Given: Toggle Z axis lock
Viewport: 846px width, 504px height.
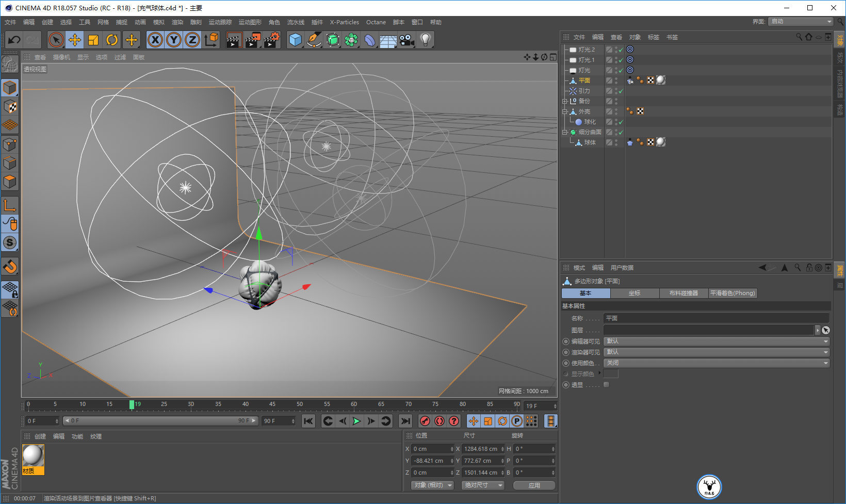Looking at the screenshot, I should pos(192,40).
